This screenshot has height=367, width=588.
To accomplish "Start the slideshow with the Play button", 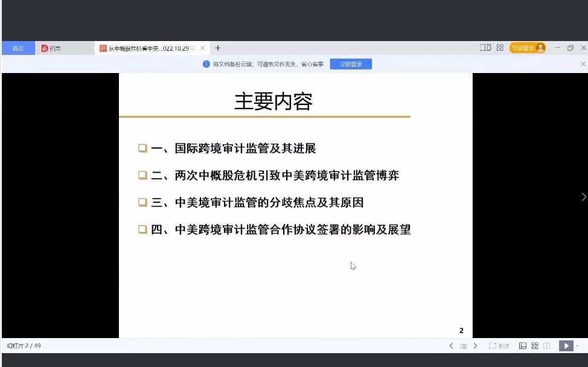I will [x=566, y=345].
